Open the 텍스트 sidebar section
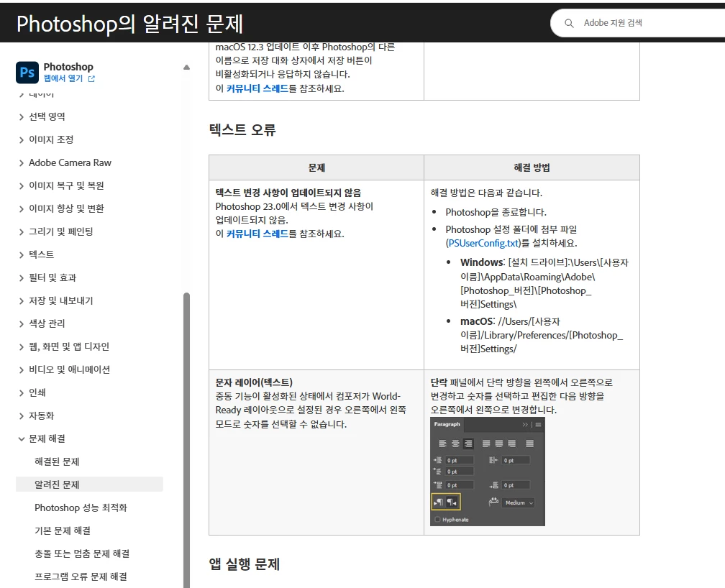 pos(41,254)
